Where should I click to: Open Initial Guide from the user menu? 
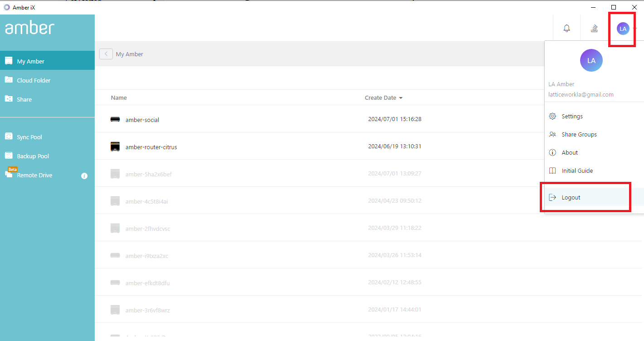[594, 170]
